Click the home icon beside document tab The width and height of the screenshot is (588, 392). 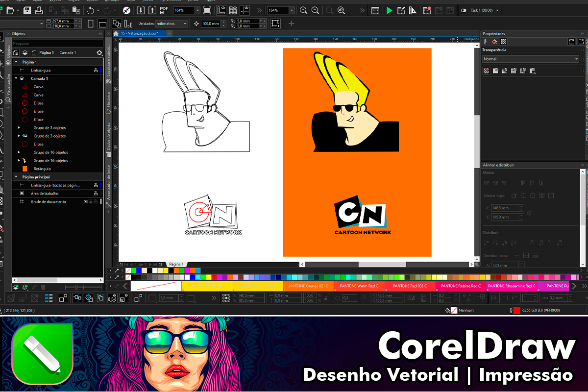click(116, 33)
